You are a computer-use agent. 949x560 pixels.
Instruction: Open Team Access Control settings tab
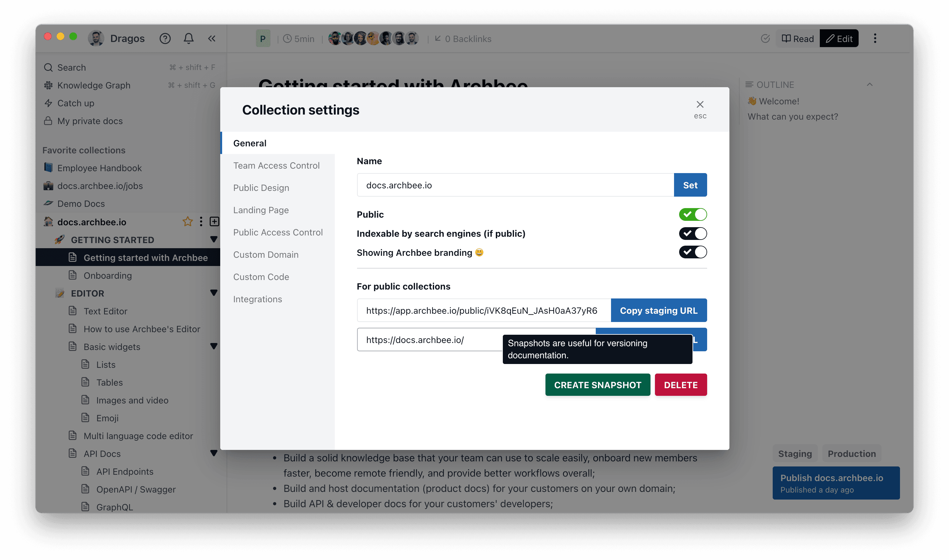point(276,165)
